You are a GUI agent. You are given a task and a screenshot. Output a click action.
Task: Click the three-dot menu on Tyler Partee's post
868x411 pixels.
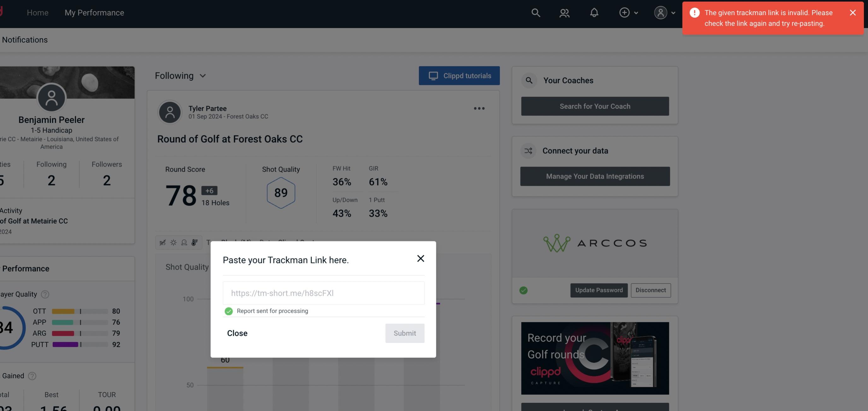click(x=479, y=108)
